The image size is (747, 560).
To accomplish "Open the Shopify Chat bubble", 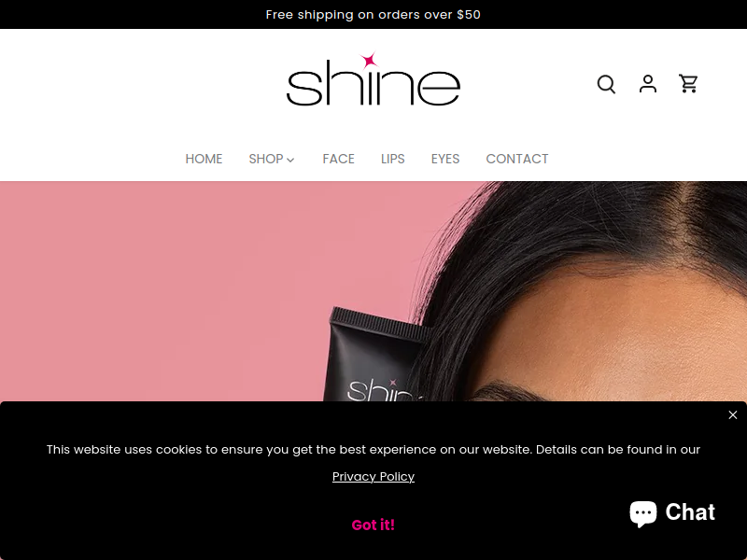I will coord(672,512).
